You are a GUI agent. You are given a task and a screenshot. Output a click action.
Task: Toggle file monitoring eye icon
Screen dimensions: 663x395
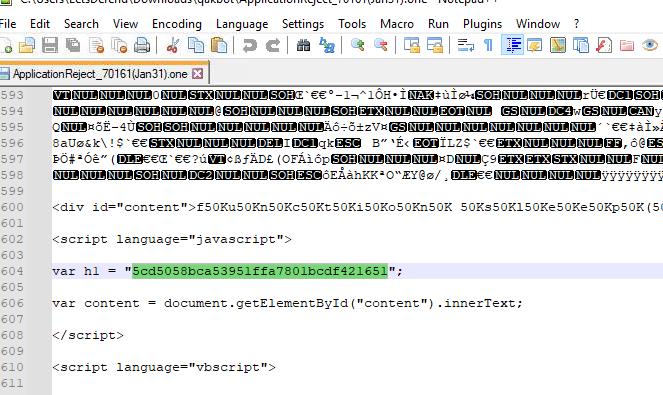650,45
